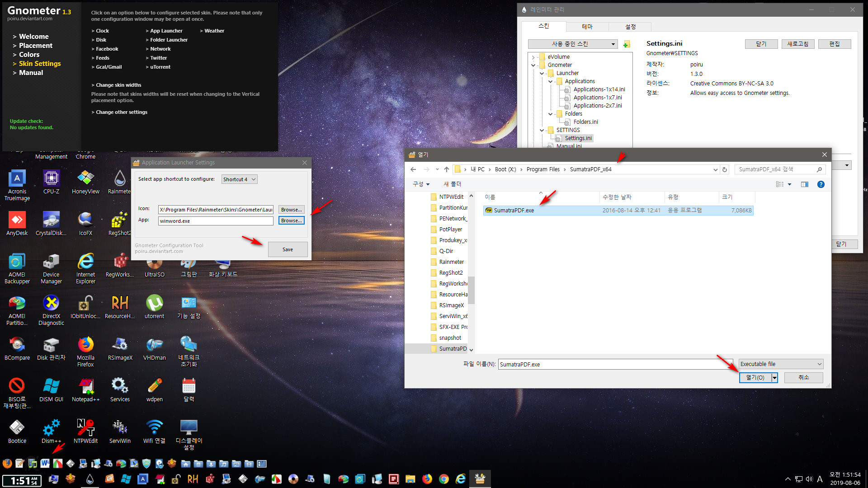Open the Bootice desktop icon
This screenshot has width=868, height=488.
[x=17, y=432]
